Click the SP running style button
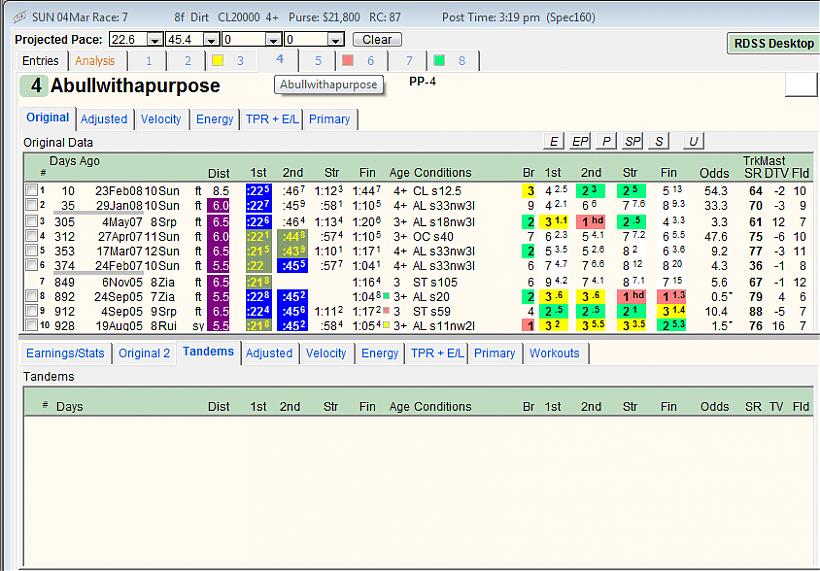Image resolution: width=820 pixels, height=571 pixels. click(632, 141)
